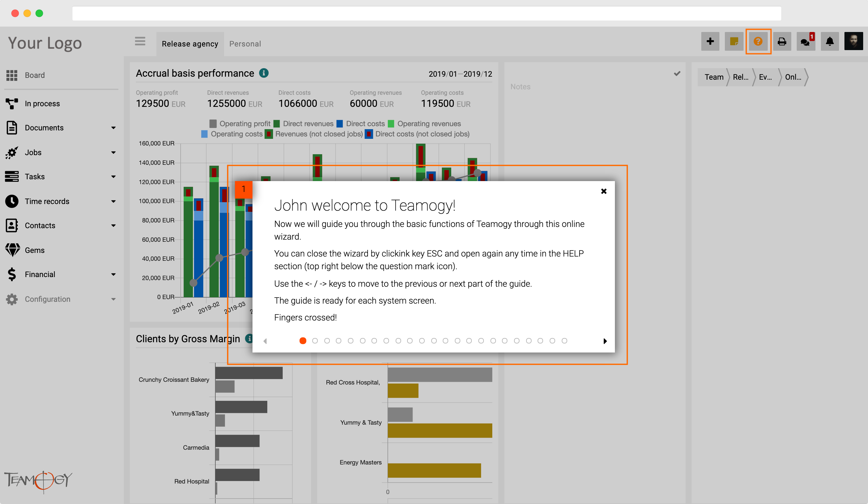Close the welcome wizard with X
The height and width of the screenshot is (504, 868).
point(603,191)
